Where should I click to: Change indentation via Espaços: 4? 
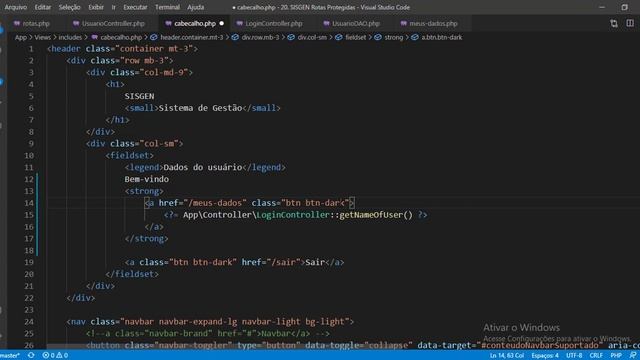545,356
